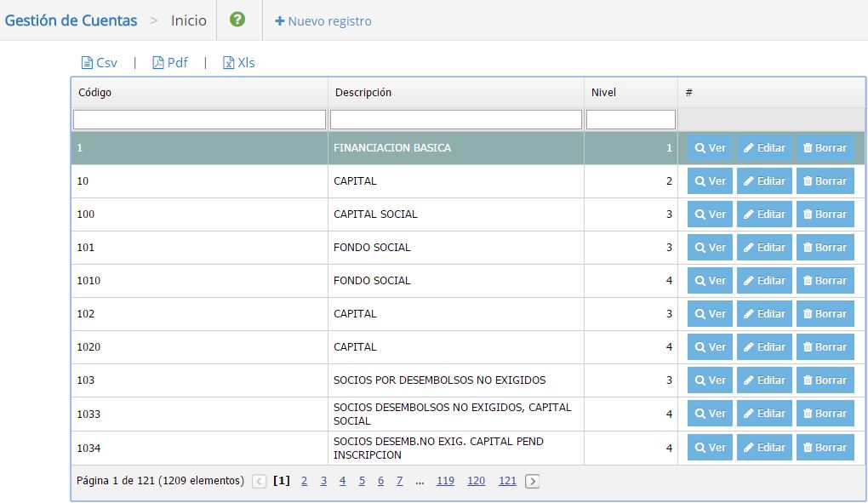View the FINANCIACION BASICA record
Viewport: 868px width, 503px height.
point(710,148)
